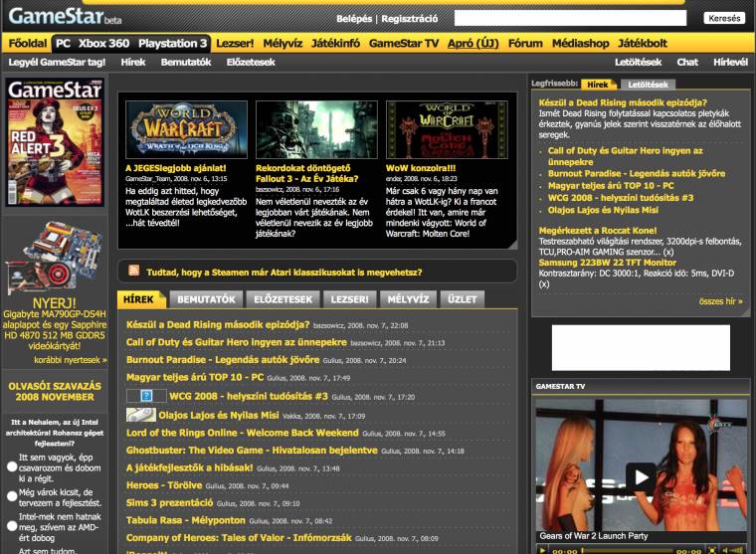Open the Wrath of the Lich King thumbnail
This screenshot has height=554, width=756.
[x=186, y=129]
